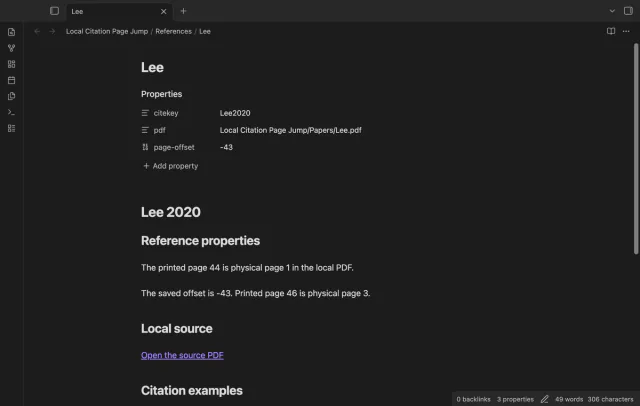This screenshot has height=406, width=640.
Task: Click the Lee breadcrumb title
Action: pos(205,31)
